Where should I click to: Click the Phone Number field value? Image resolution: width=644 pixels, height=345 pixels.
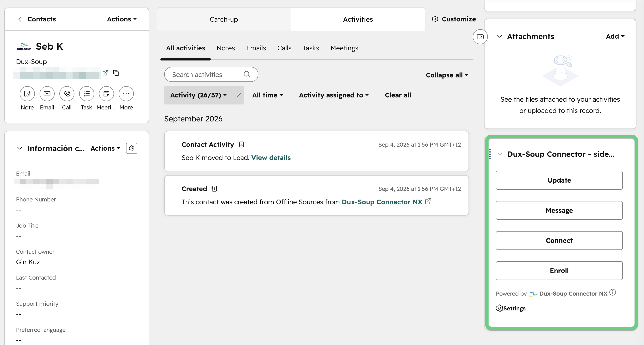pyautogui.click(x=19, y=210)
